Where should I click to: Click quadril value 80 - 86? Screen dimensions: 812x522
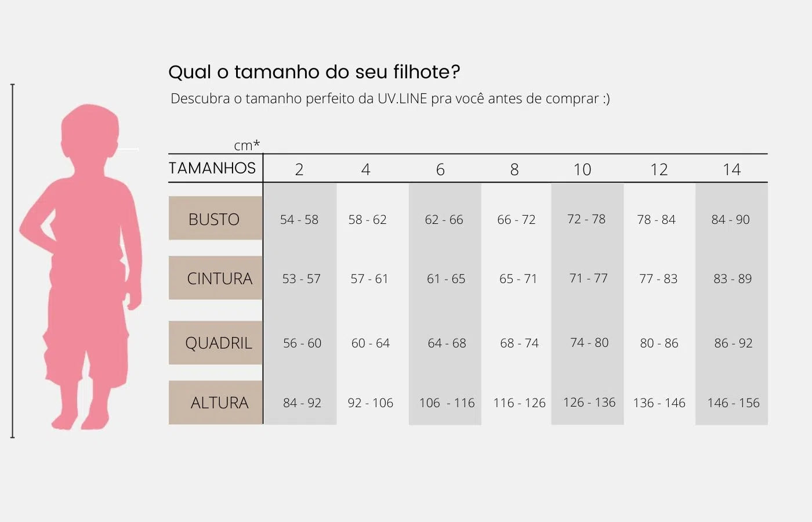point(659,343)
